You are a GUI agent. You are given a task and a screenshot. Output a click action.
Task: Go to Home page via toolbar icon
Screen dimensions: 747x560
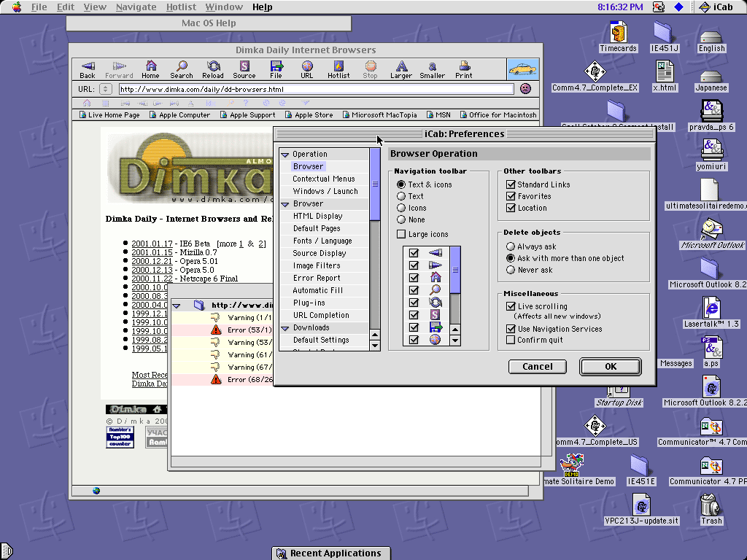tap(150, 69)
